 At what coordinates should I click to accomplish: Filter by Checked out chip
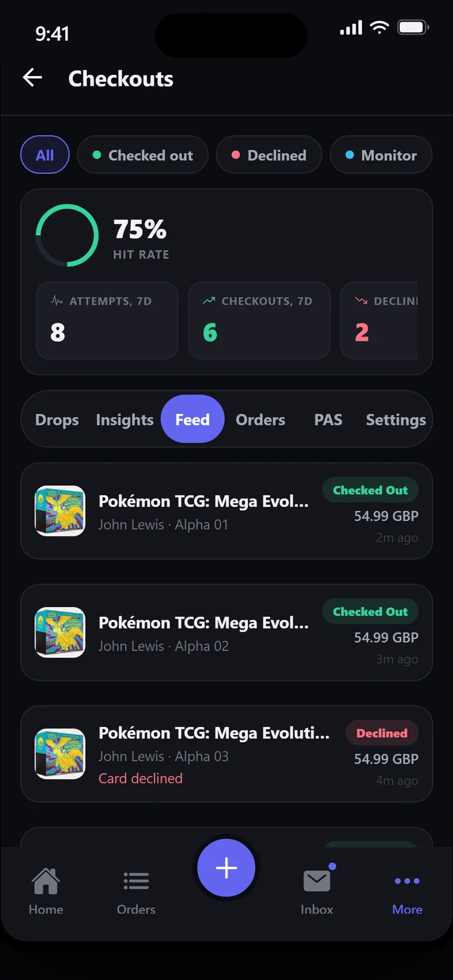(x=143, y=155)
